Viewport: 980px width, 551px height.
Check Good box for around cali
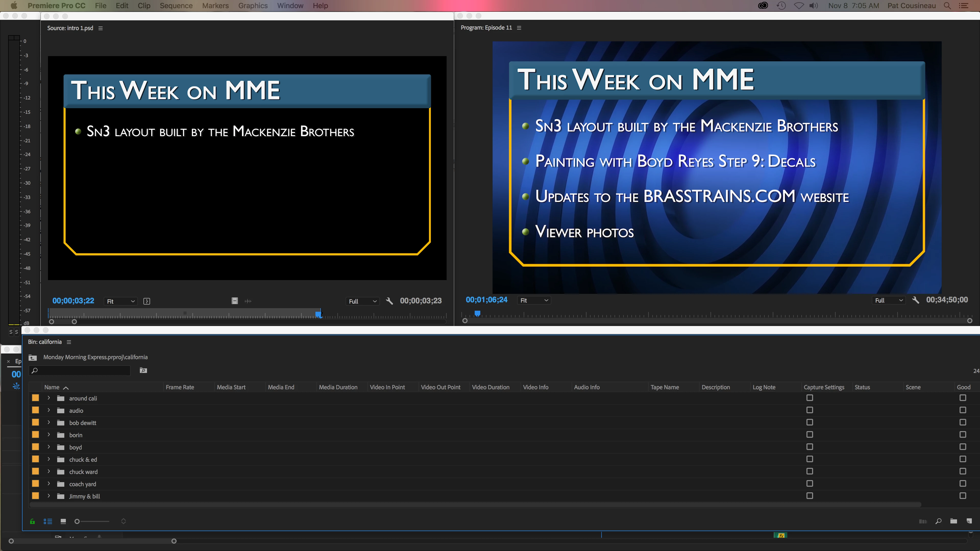click(962, 398)
